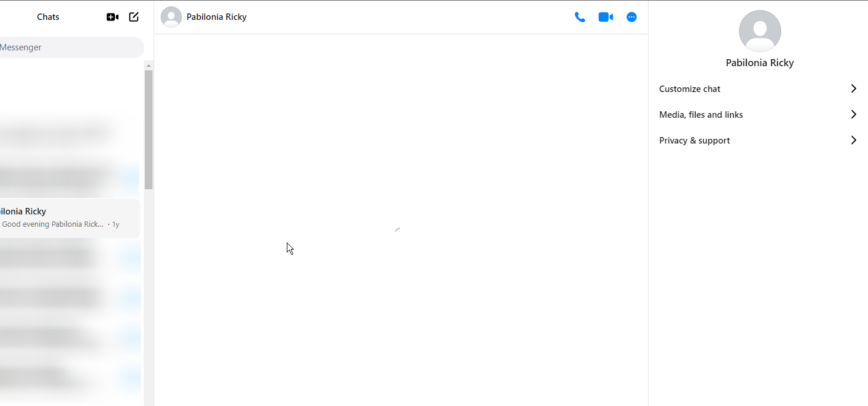The height and width of the screenshot is (406, 868).
Task: Start a voice call with Pabilonia Ricky
Action: tap(580, 17)
